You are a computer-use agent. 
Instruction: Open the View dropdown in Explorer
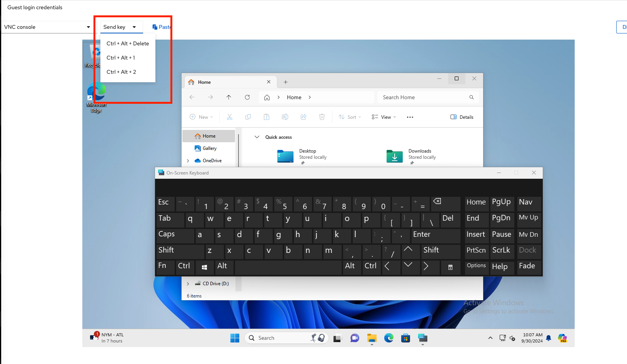(x=384, y=117)
